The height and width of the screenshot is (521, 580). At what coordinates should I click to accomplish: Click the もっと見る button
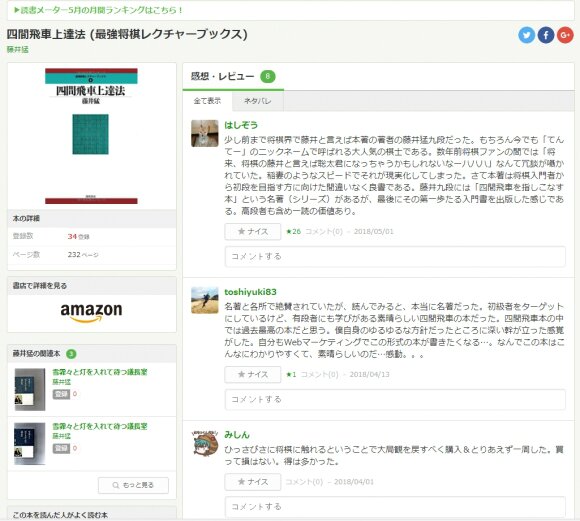pyautogui.click(x=133, y=485)
